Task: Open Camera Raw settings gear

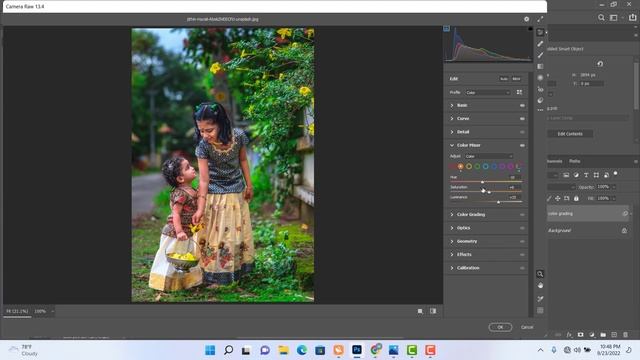Action: coord(527,19)
